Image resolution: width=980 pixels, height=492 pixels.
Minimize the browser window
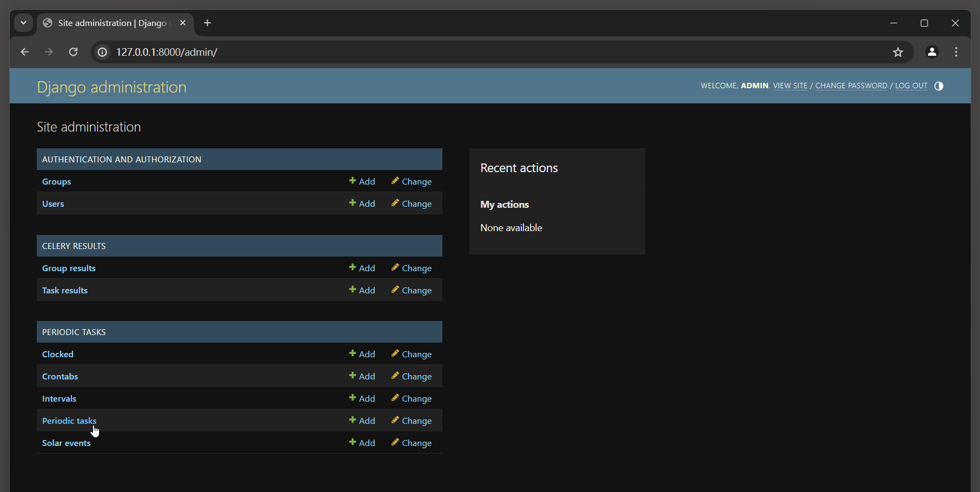893,23
